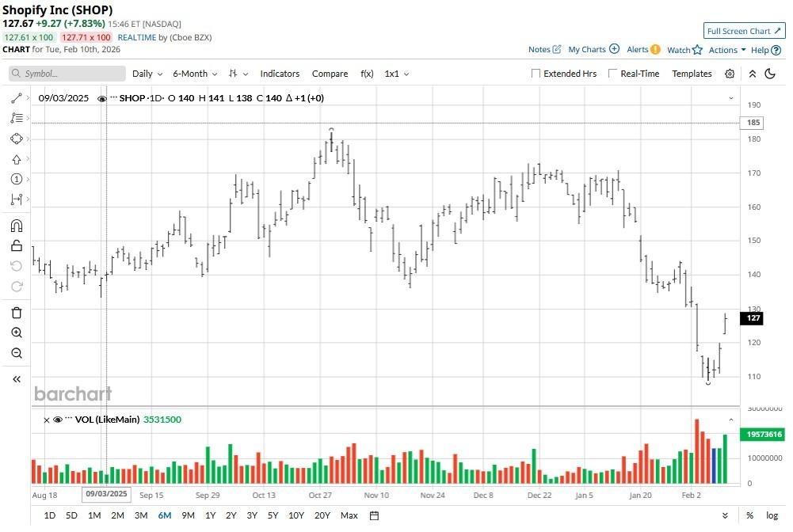Click the 185 price level marker
The image size is (793, 532).
(x=753, y=123)
